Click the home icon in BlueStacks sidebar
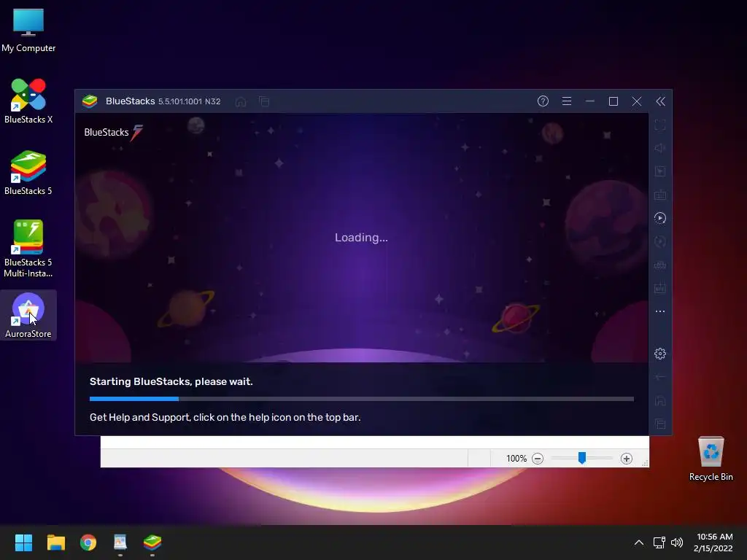Viewport: 747px width, 560px height. tap(659, 400)
